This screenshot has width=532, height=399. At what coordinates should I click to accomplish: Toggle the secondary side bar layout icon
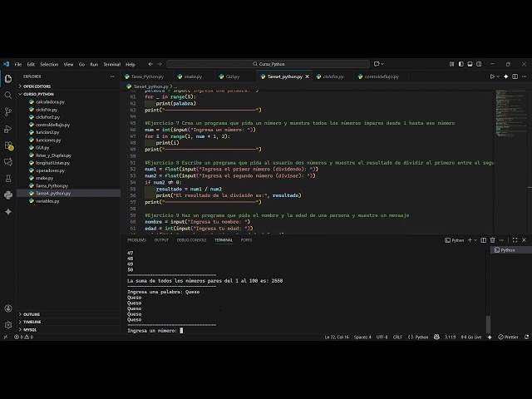(x=479, y=64)
